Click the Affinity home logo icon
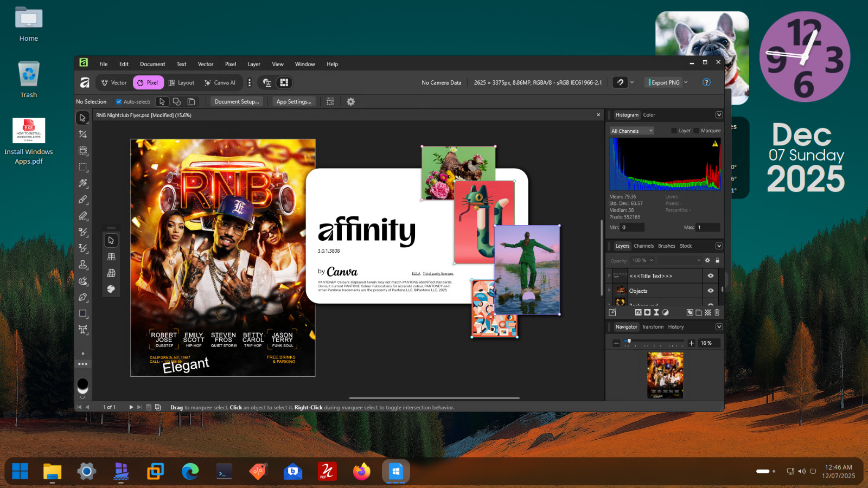 click(85, 82)
